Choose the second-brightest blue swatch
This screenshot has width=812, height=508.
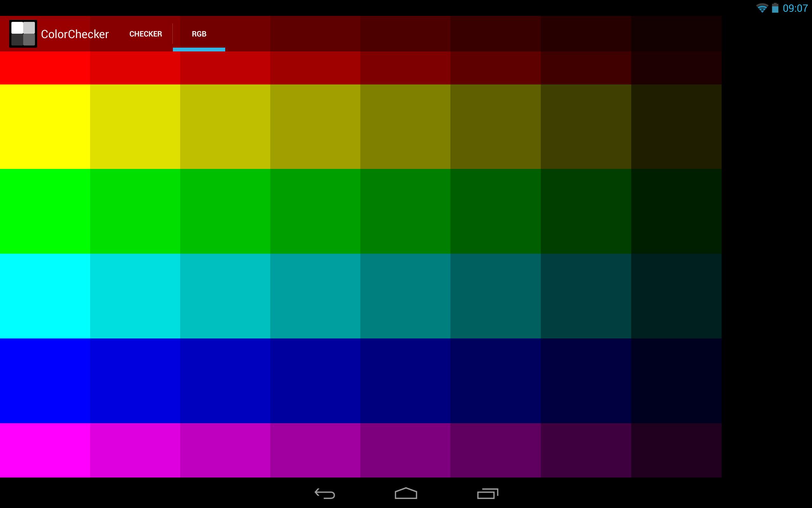click(135, 381)
